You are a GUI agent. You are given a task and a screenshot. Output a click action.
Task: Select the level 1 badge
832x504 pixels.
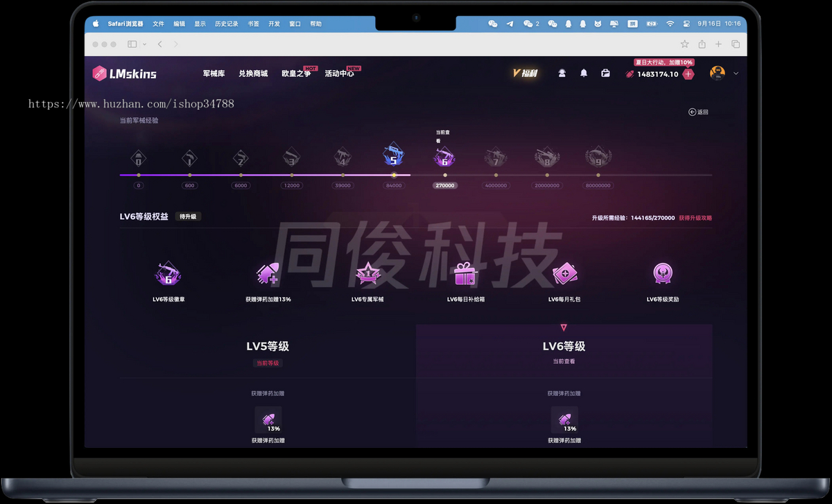189,158
